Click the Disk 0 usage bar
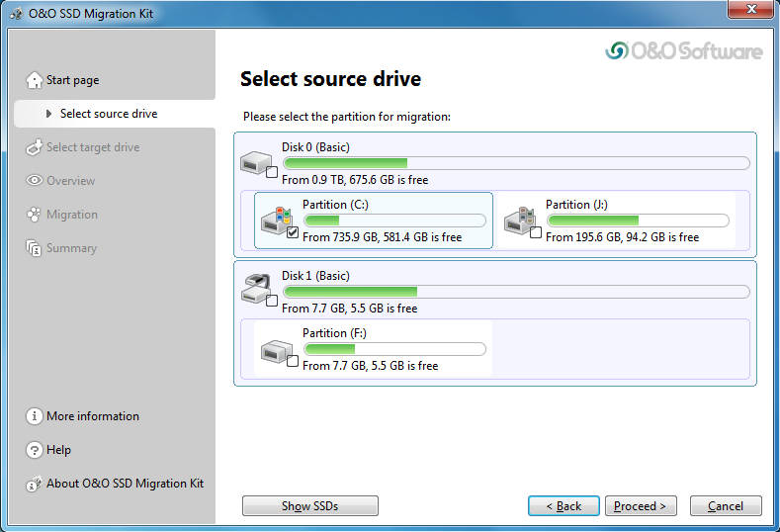Image resolution: width=780 pixels, height=532 pixels. 515,163
